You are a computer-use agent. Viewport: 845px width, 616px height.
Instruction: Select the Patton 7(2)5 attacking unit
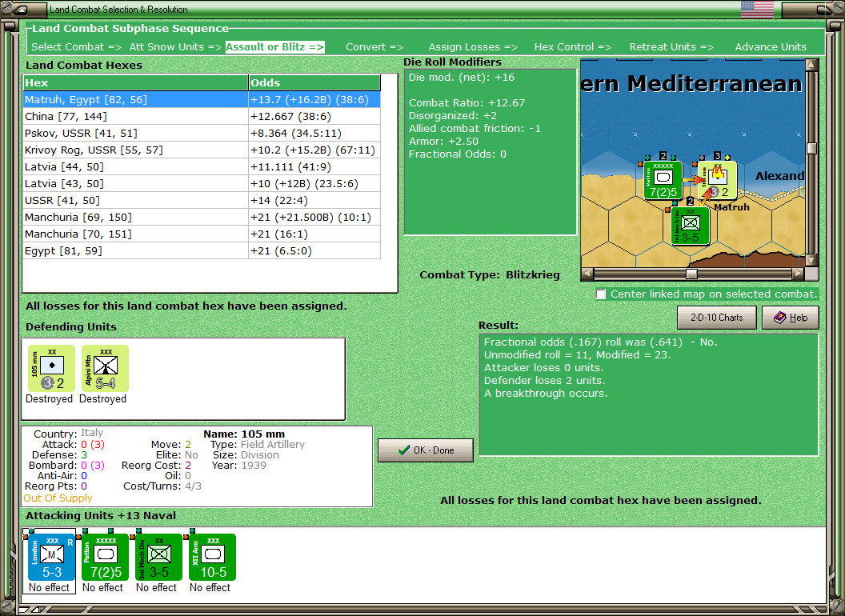click(105, 558)
